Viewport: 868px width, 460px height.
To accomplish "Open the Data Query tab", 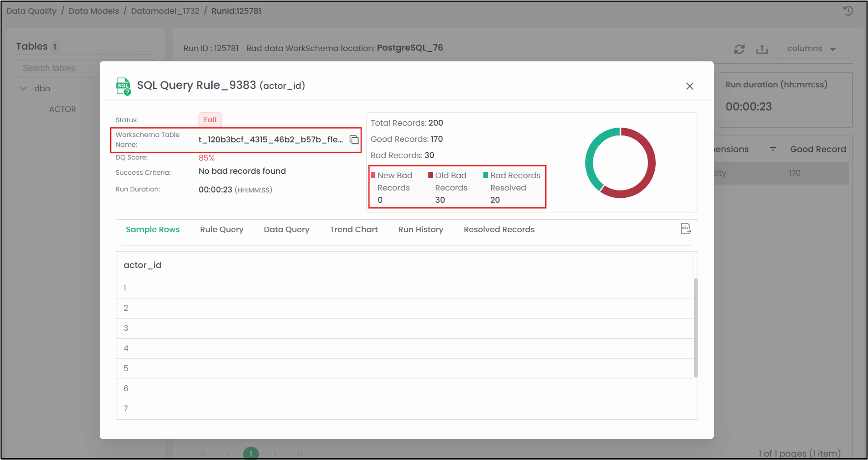I will 286,230.
